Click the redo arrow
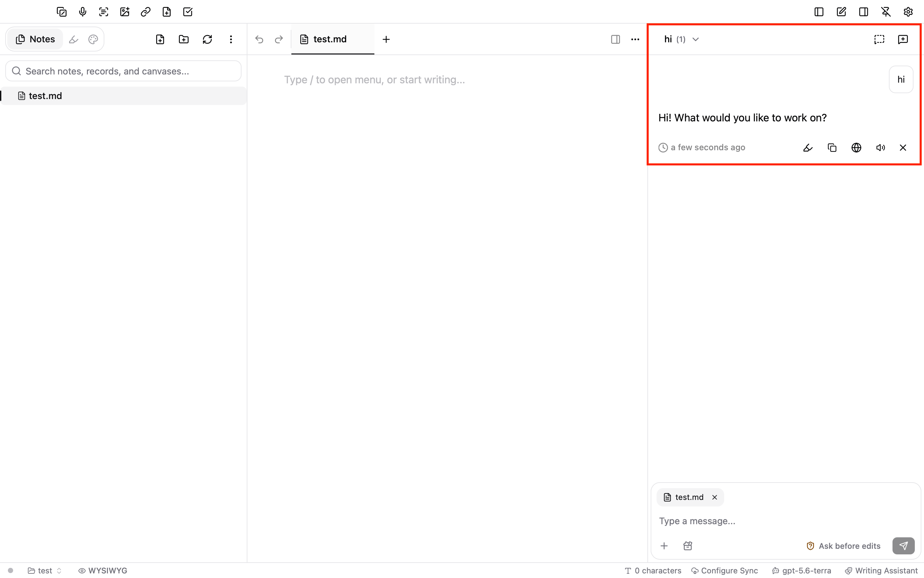 [279, 39]
